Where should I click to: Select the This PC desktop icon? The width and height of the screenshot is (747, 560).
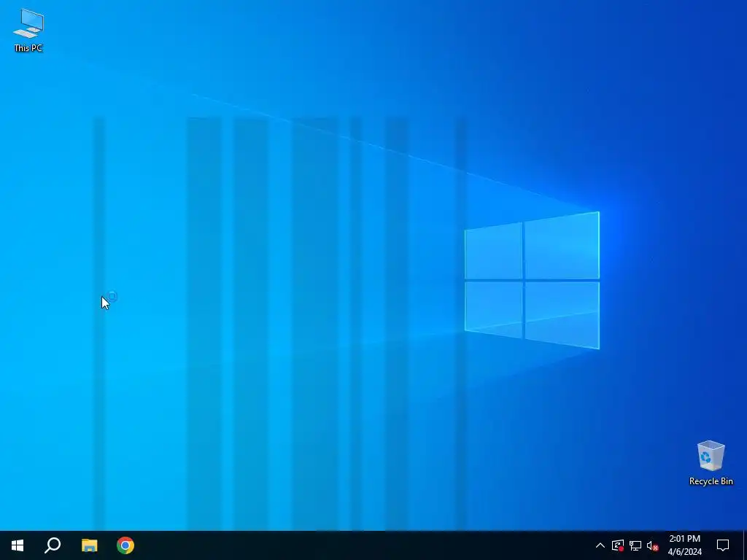(28, 30)
